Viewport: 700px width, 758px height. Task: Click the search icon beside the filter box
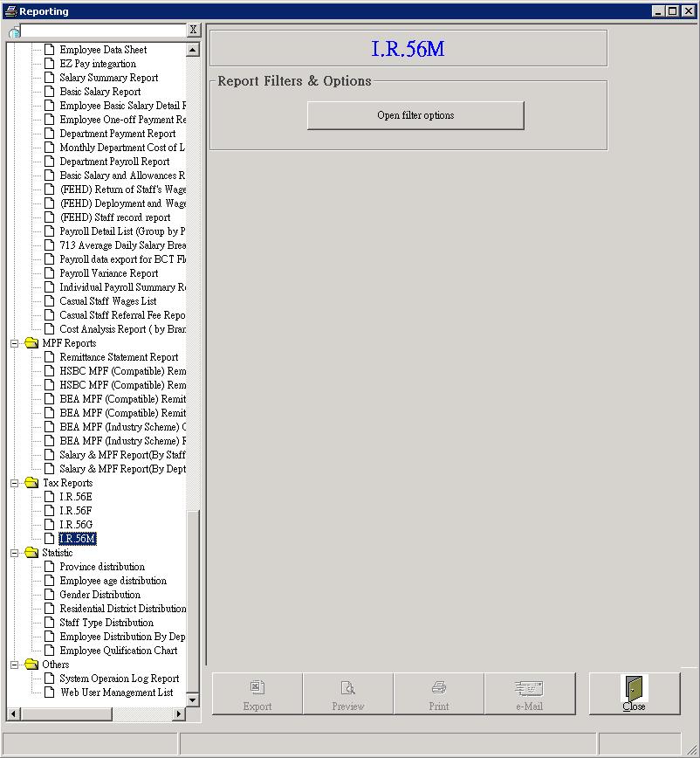(x=14, y=31)
